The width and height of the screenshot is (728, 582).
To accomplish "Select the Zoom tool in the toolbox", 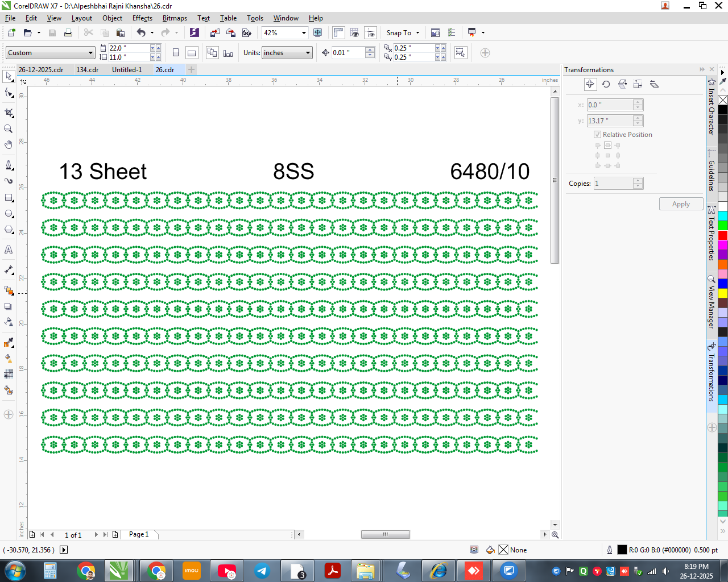I will point(9,129).
